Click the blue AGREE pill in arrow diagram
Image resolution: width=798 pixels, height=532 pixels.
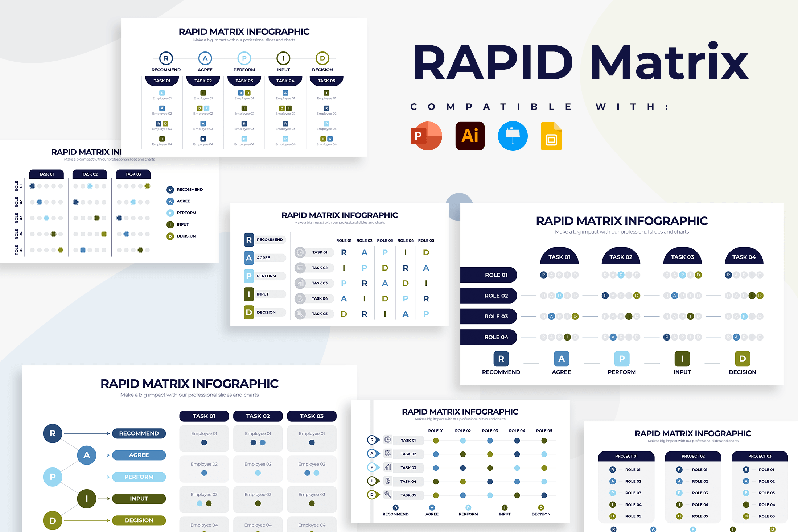click(139, 455)
